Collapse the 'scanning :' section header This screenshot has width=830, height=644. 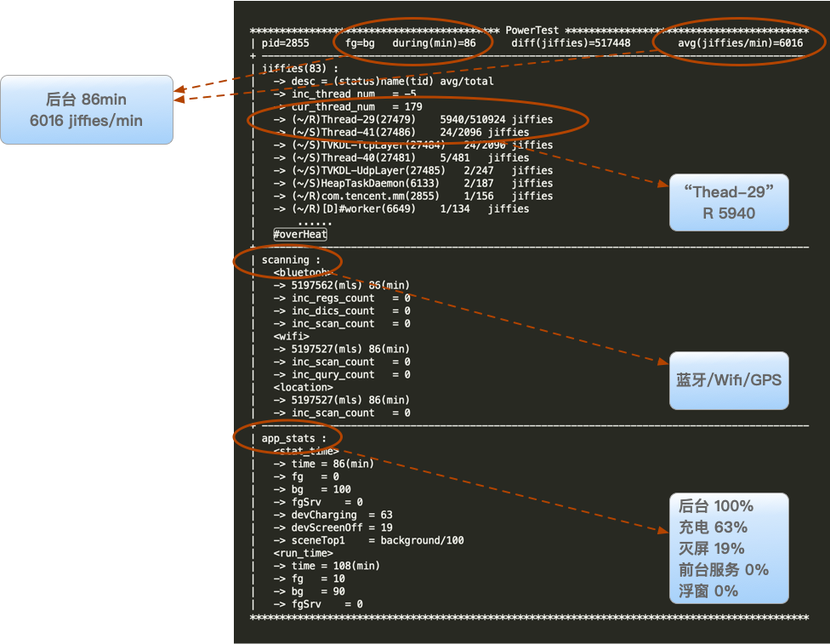tap(292, 260)
